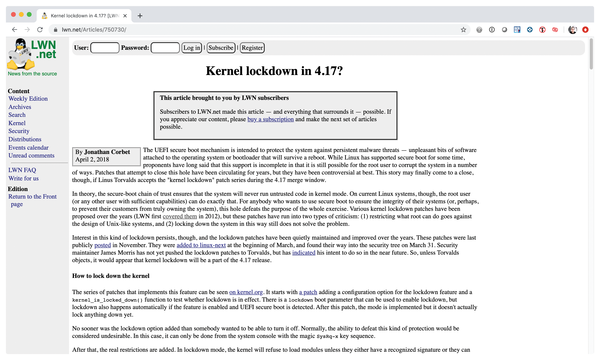Click the Password input field
This screenshot has height=360, width=600.
165,48
